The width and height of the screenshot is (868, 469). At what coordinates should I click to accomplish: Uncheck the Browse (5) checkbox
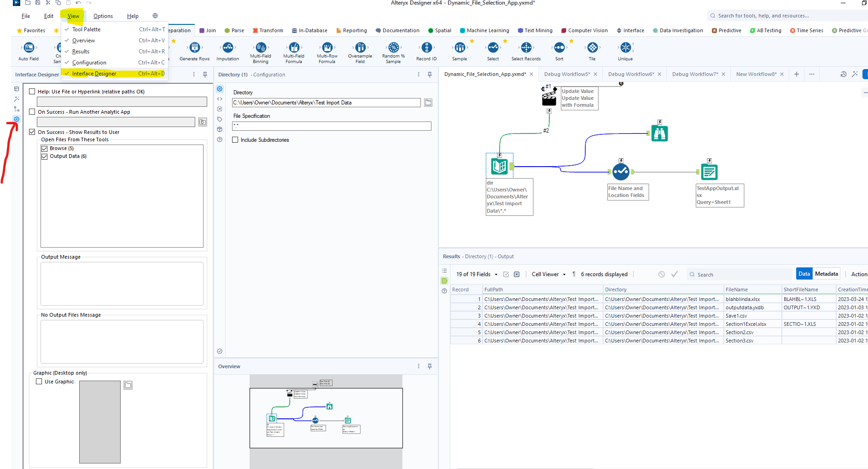point(44,148)
